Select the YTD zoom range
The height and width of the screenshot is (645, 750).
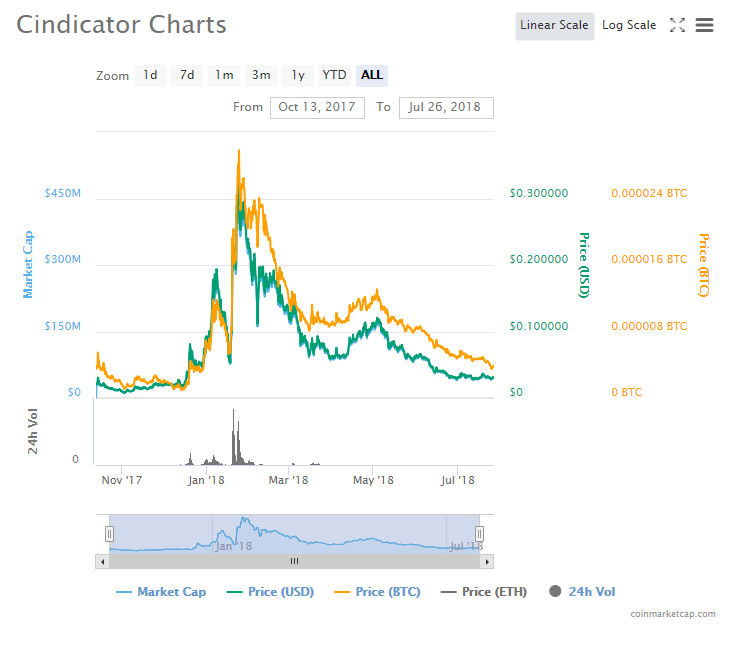click(x=334, y=76)
